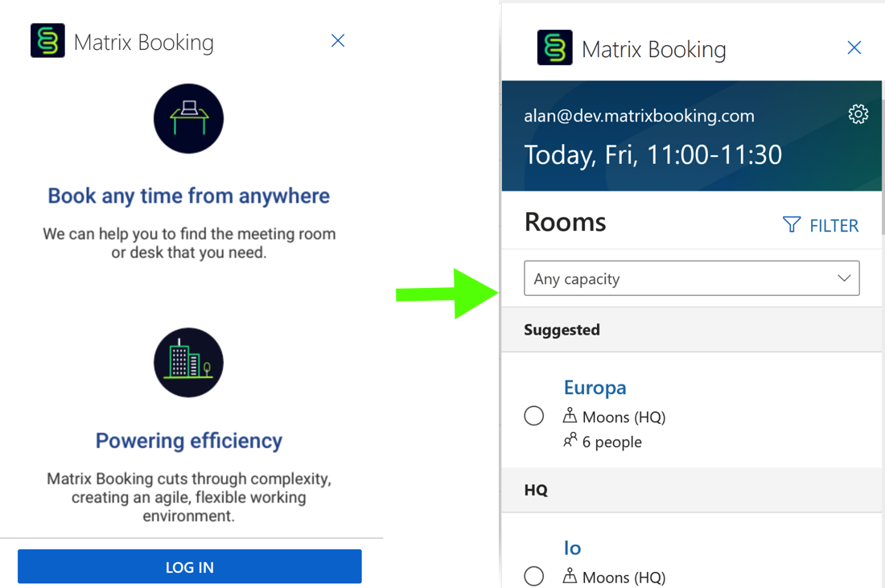Open the Io room link
Image resolution: width=885 pixels, height=588 pixels.
click(x=572, y=548)
